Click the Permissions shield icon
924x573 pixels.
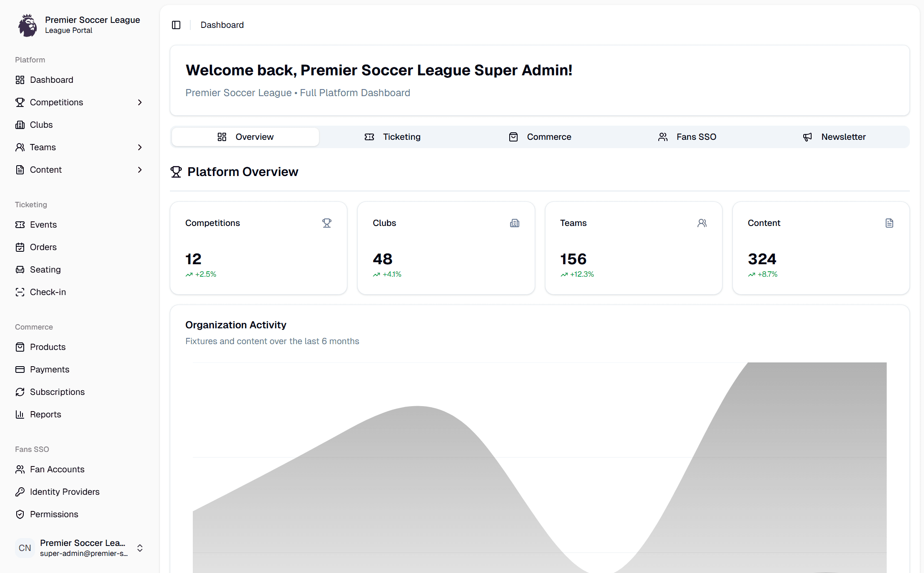coord(20,514)
